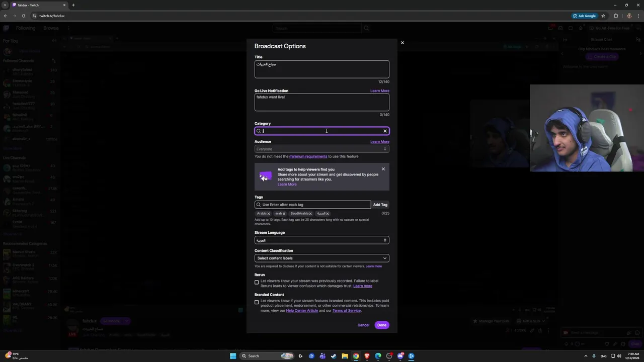Screen dimensions: 644x362
Task: Click the Done button
Action: pos(382,325)
